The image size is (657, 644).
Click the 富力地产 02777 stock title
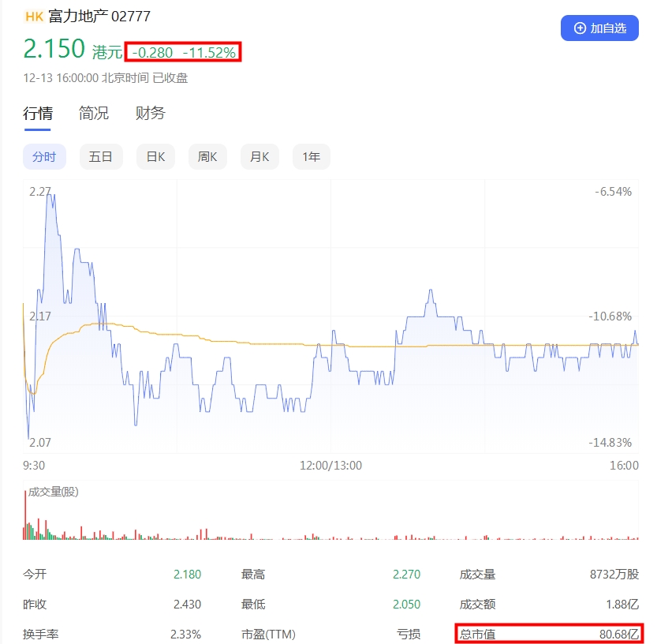(99, 16)
